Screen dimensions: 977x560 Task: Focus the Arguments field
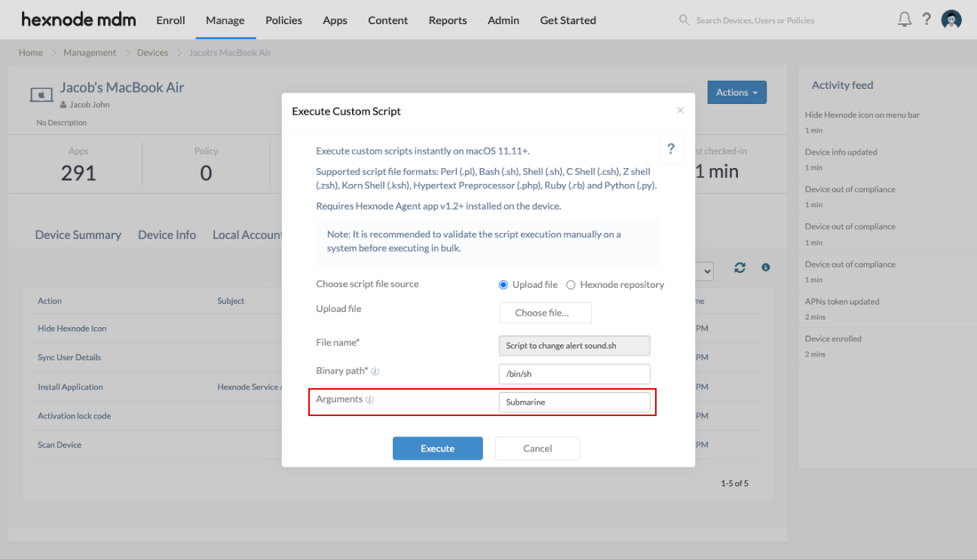tap(574, 402)
